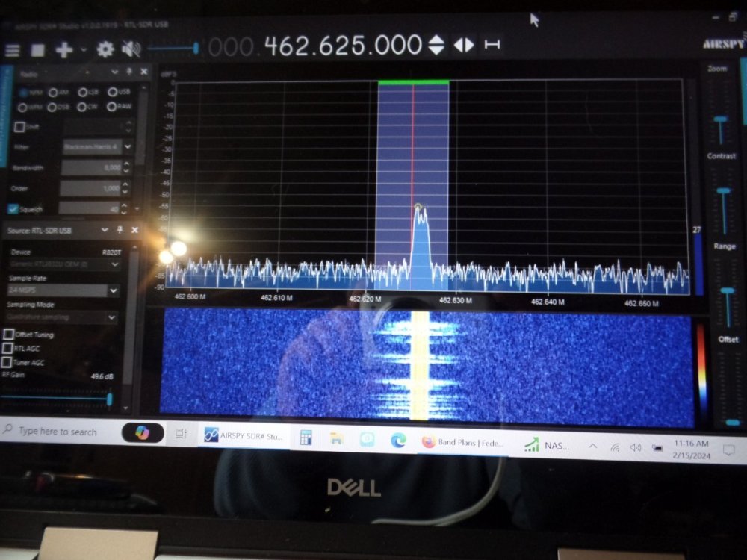
Task: Enable the Offset Tuning checkbox
Action: pos(9,335)
